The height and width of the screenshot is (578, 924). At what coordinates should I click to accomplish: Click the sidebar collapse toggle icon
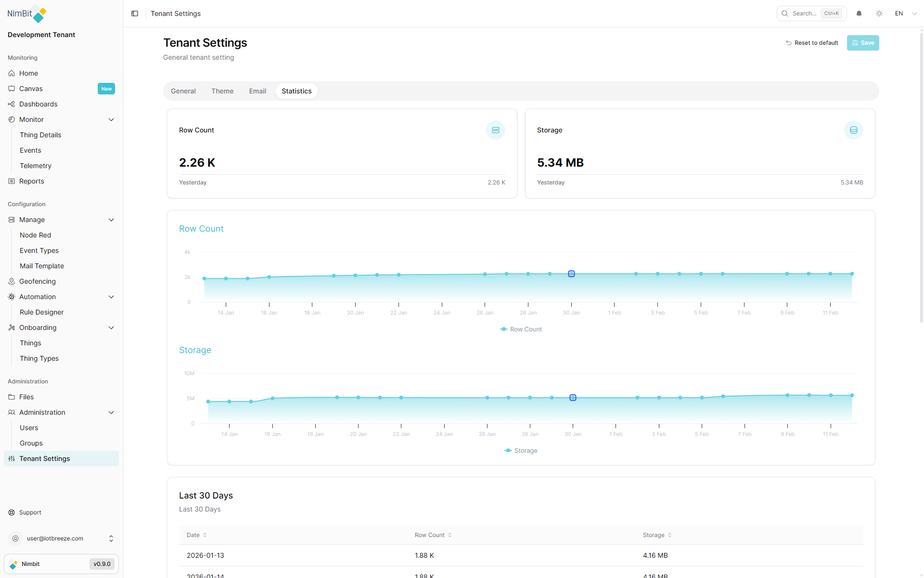[x=135, y=13]
